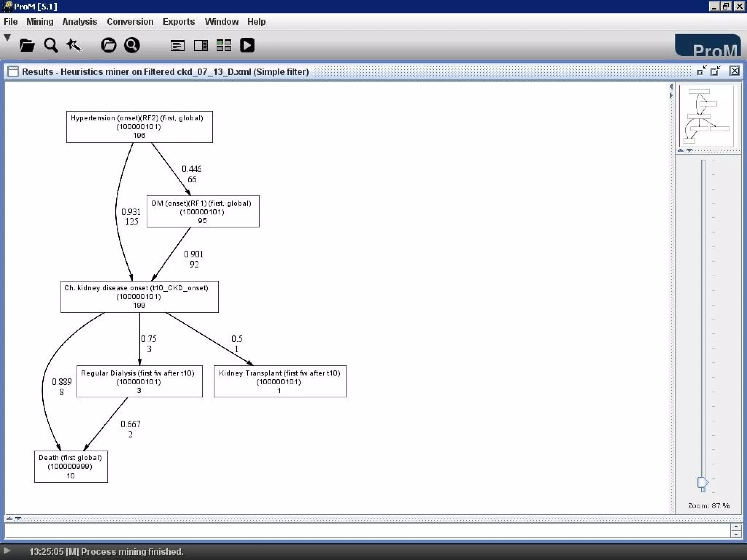Screen dimensions: 747x560
Task: Click the up arrow below overview thumbnail
Action: (681, 150)
